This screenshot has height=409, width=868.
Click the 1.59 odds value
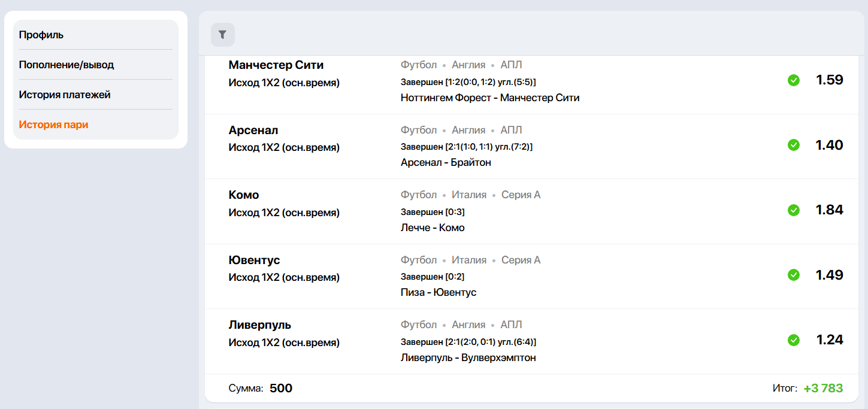(829, 80)
